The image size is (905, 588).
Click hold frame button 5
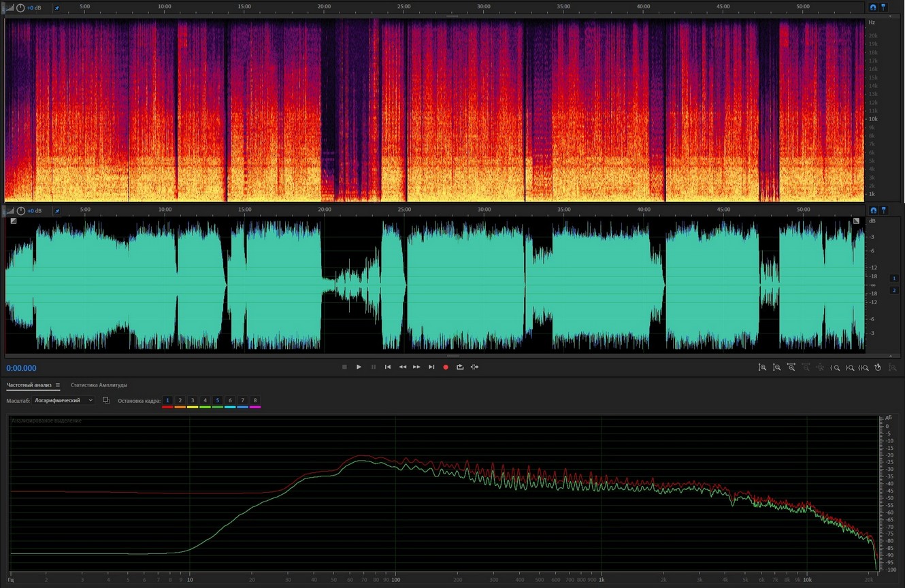click(x=218, y=400)
